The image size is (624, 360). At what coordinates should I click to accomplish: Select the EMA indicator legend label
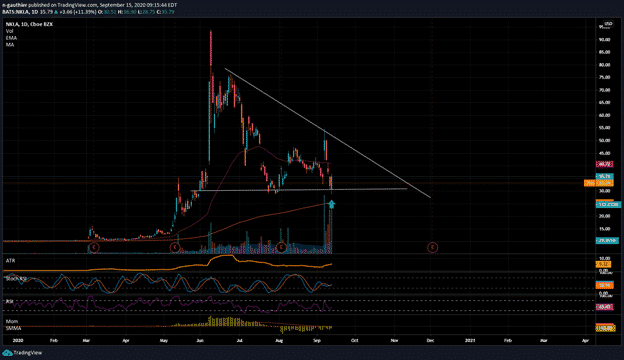pyautogui.click(x=11, y=38)
